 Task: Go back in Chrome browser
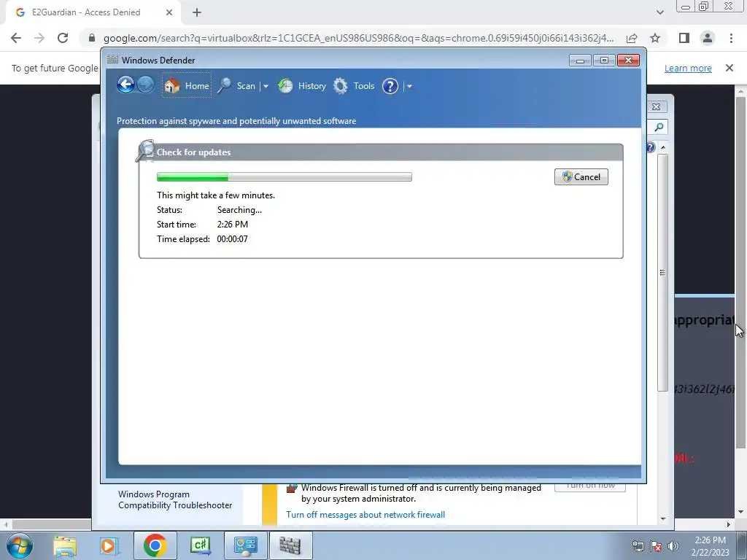pos(16,38)
